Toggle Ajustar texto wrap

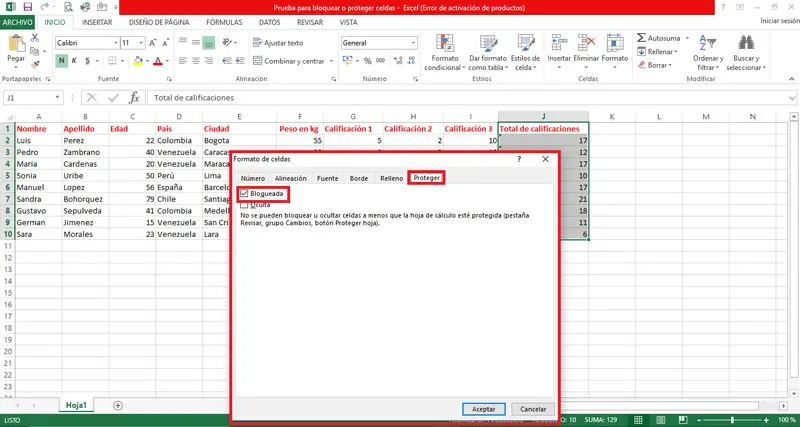coord(279,43)
